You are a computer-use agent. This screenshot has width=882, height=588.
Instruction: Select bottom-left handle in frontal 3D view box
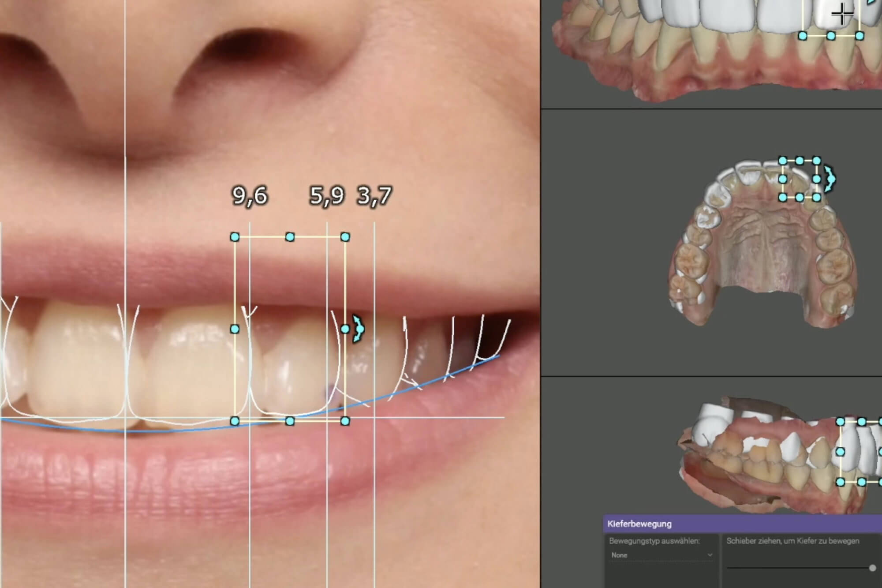pos(803,36)
